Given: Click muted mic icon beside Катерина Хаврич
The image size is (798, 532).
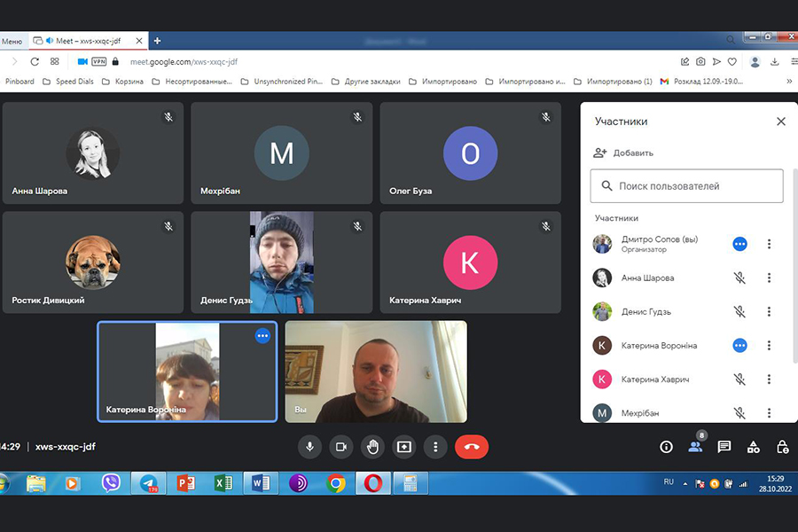Looking at the screenshot, I should (x=739, y=379).
